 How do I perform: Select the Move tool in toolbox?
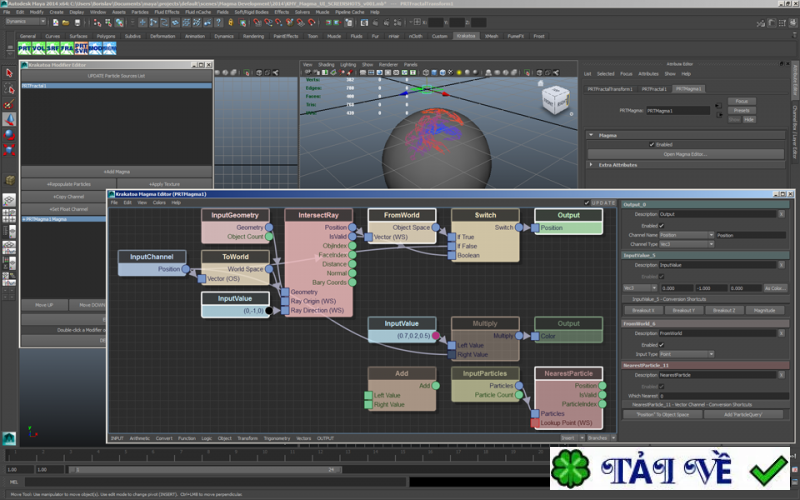[10, 120]
